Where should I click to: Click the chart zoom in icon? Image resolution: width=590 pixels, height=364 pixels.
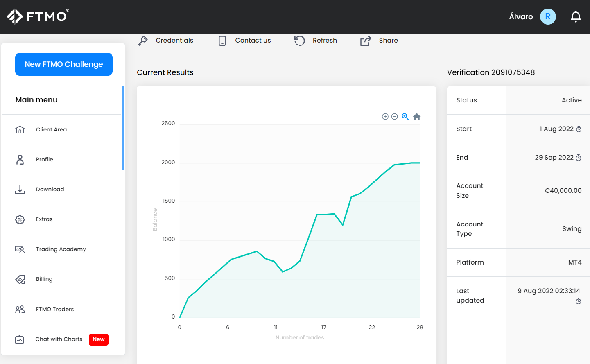tap(385, 117)
